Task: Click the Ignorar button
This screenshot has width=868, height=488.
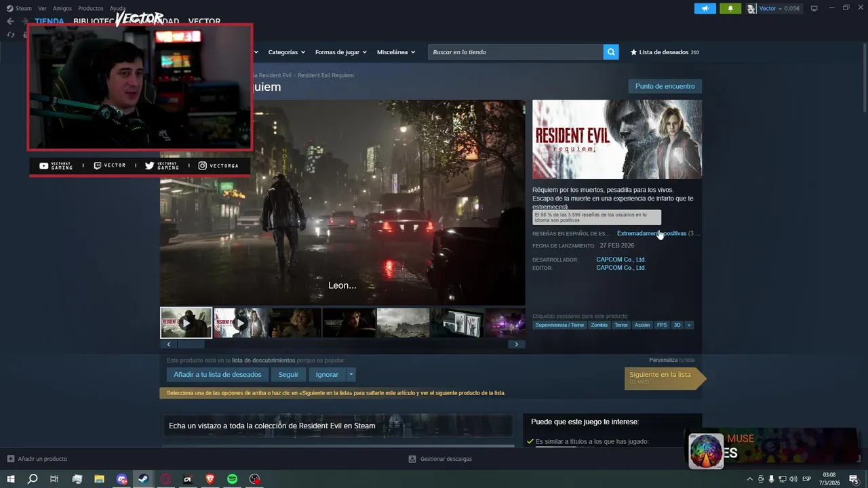Action: pos(327,374)
